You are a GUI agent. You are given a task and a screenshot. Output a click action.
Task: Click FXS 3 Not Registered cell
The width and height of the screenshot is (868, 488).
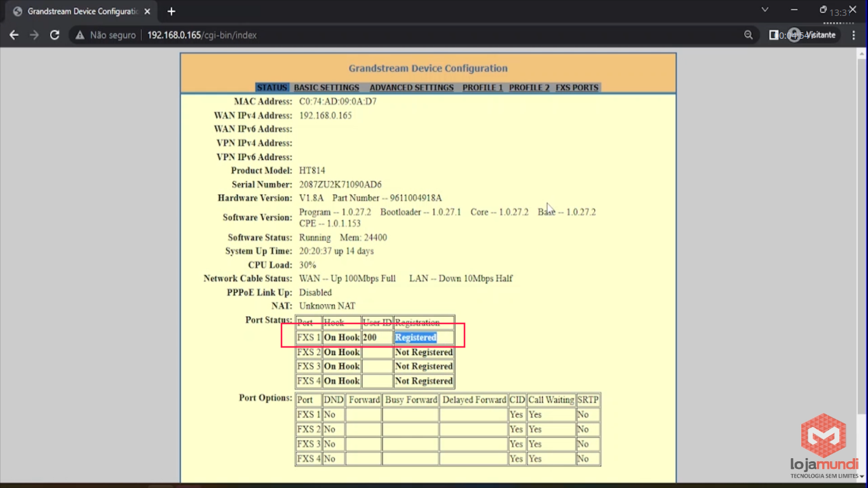(424, 366)
